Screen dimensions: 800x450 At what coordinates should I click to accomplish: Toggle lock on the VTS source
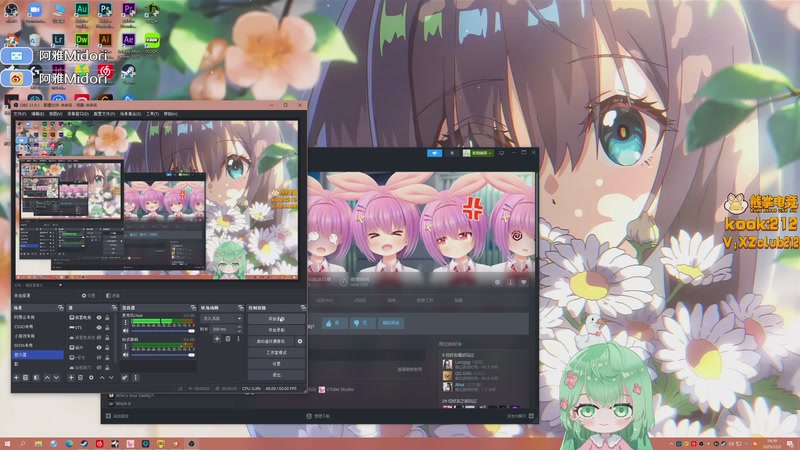(x=107, y=328)
